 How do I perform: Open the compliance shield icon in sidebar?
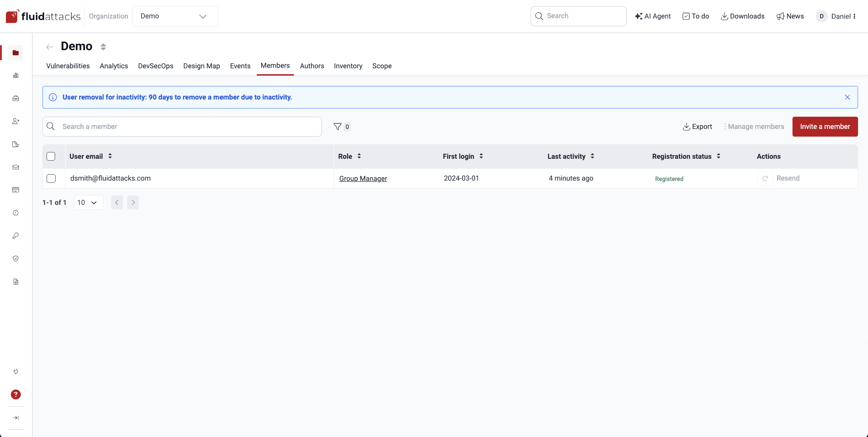tap(16, 258)
